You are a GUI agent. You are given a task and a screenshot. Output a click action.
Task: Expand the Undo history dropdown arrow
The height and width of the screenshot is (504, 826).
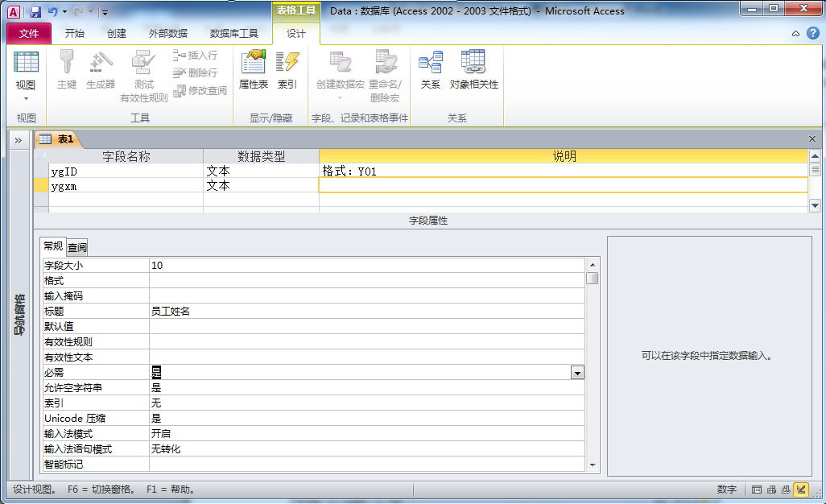pyautogui.click(x=64, y=11)
